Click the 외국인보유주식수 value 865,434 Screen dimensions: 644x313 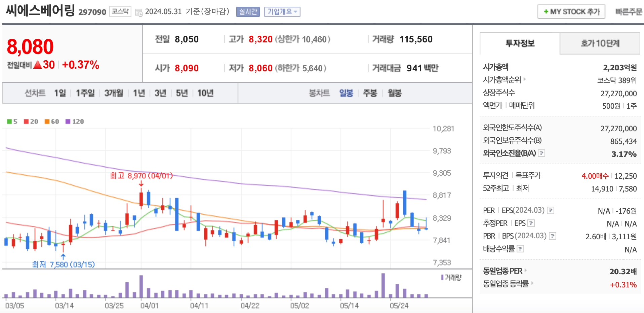pyautogui.click(x=623, y=142)
